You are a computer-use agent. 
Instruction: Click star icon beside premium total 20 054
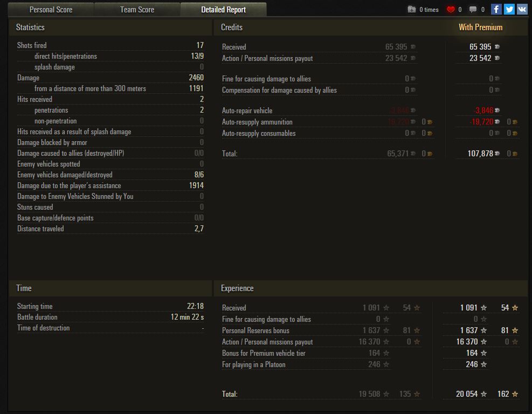pyautogui.click(x=484, y=394)
